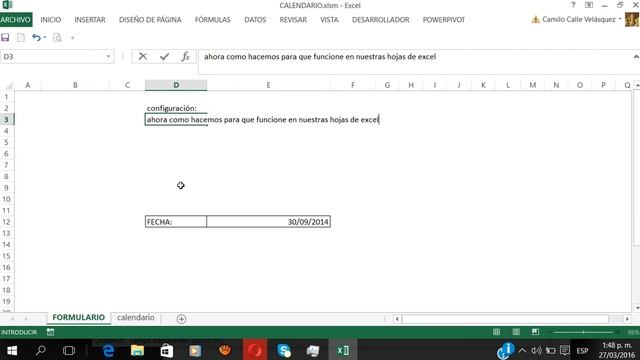640x360 pixels.
Task: Switch to Page Break Preview icon
Action: [535, 332]
